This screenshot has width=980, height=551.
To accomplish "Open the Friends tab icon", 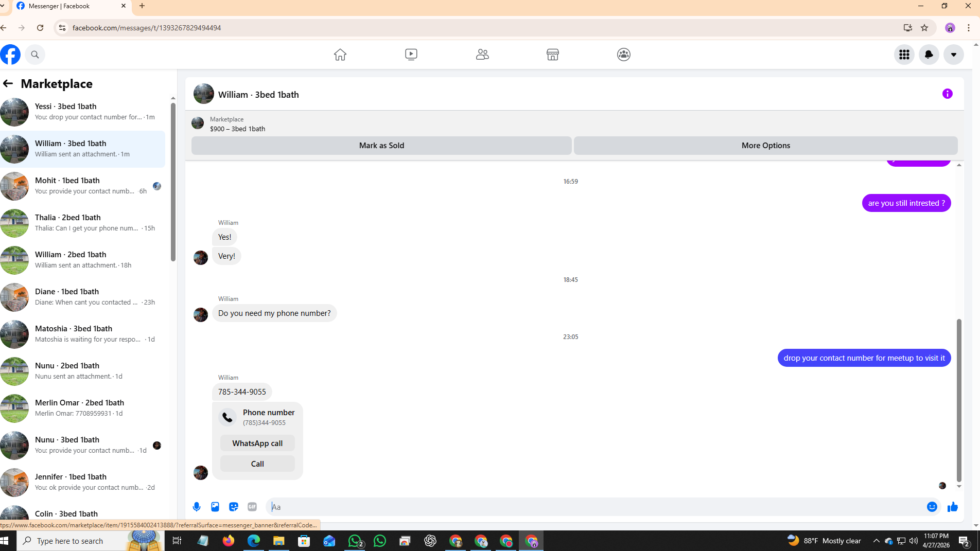I will click(x=482, y=55).
